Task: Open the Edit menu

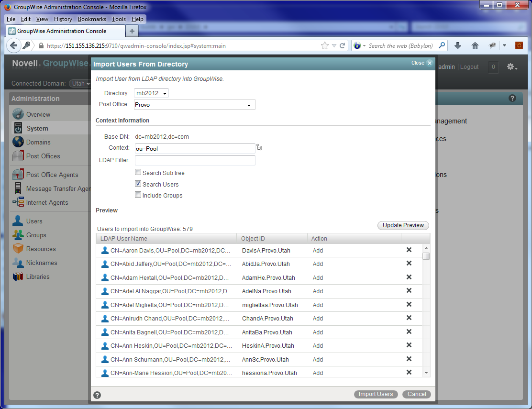Action: pos(25,19)
